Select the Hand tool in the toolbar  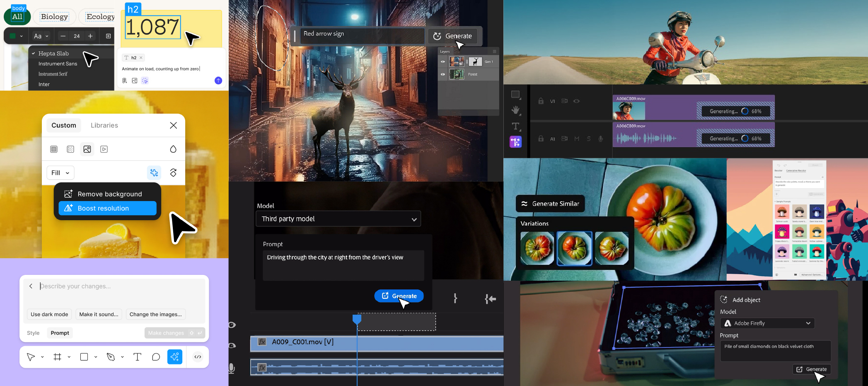point(516,110)
